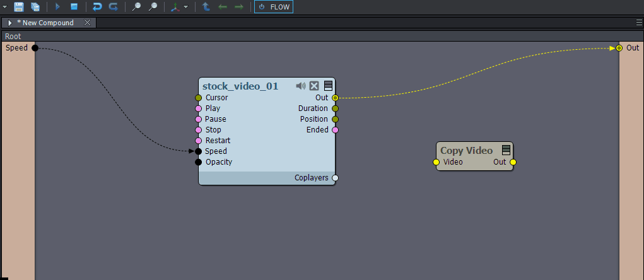Image resolution: width=644 pixels, height=280 pixels.
Task: Click the Ended output port
Action: click(335, 130)
